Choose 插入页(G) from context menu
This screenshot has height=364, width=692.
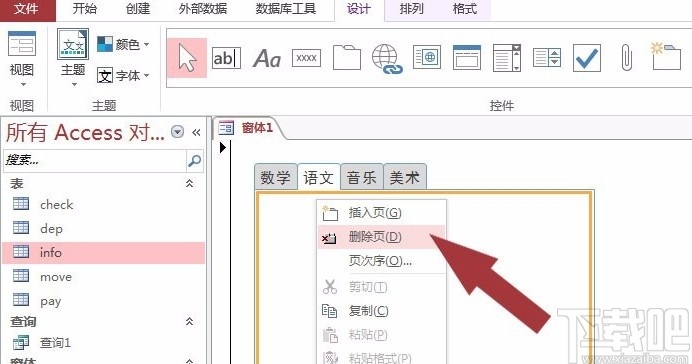(x=381, y=213)
